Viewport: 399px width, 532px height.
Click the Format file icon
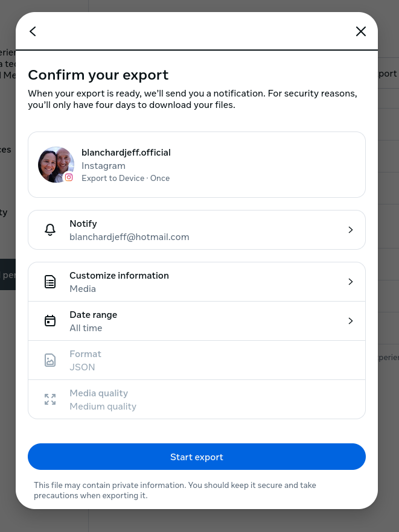[x=50, y=360]
